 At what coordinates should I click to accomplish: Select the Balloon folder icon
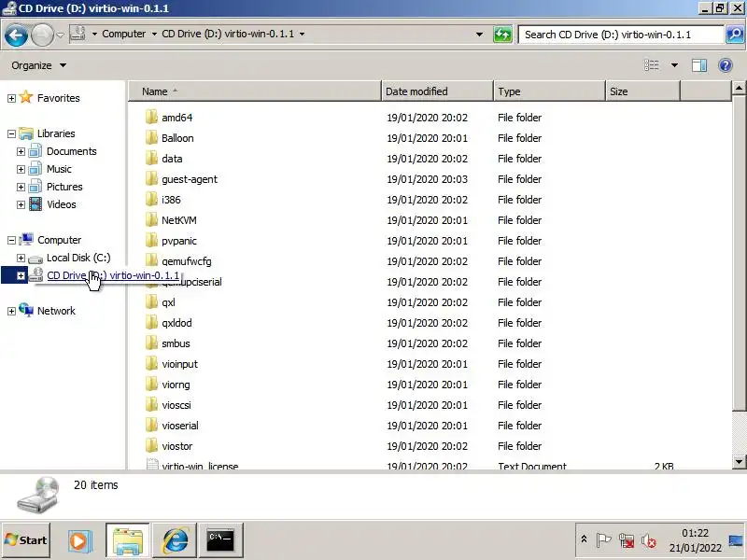pos(151,137)
